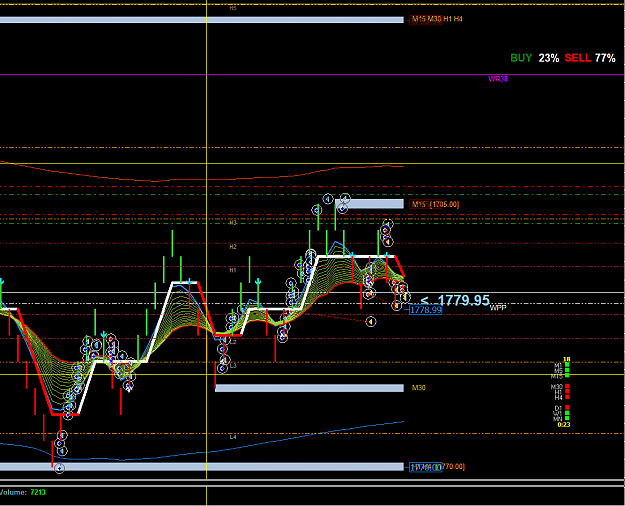Click the 23% buy percentage value
Screen dimensions: 625x506
tap(549, 58)
